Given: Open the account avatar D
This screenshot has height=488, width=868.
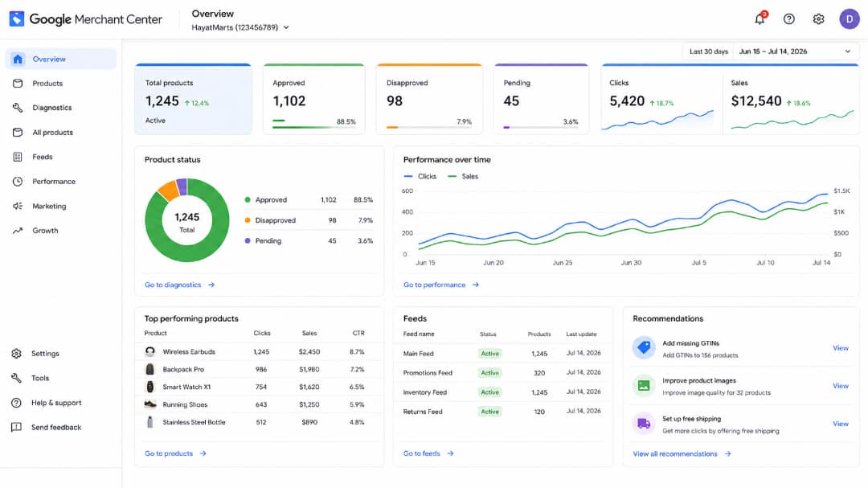Looking at the screenshot, I should click(850, 18).
